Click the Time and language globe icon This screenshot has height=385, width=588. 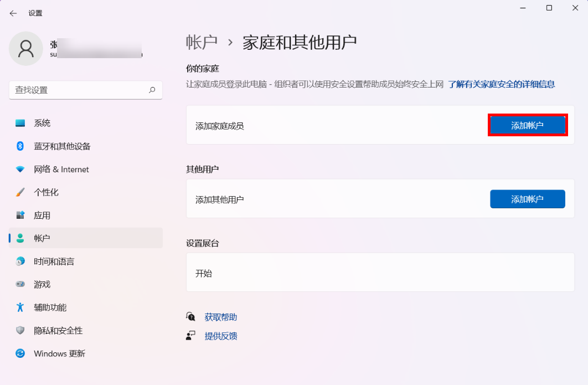coord(20,261)
